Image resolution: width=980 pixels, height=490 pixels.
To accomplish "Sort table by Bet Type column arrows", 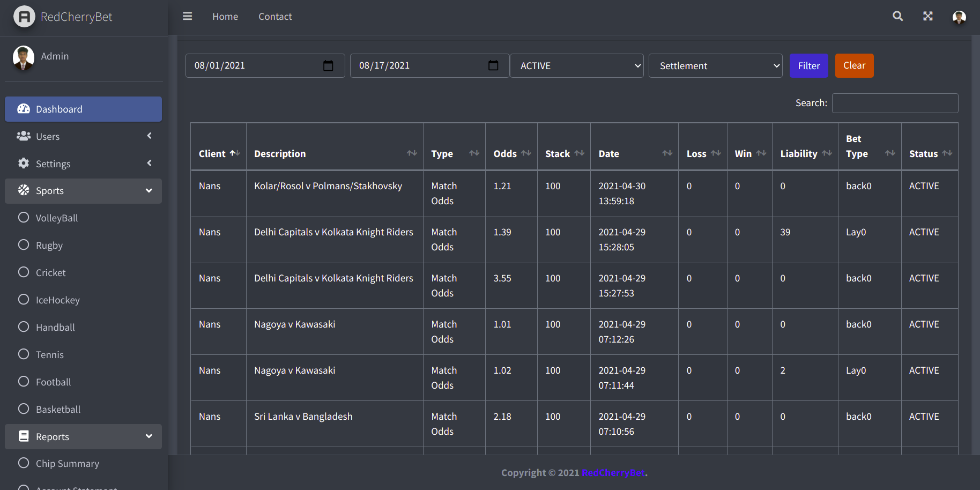I will tap(890, 153).
